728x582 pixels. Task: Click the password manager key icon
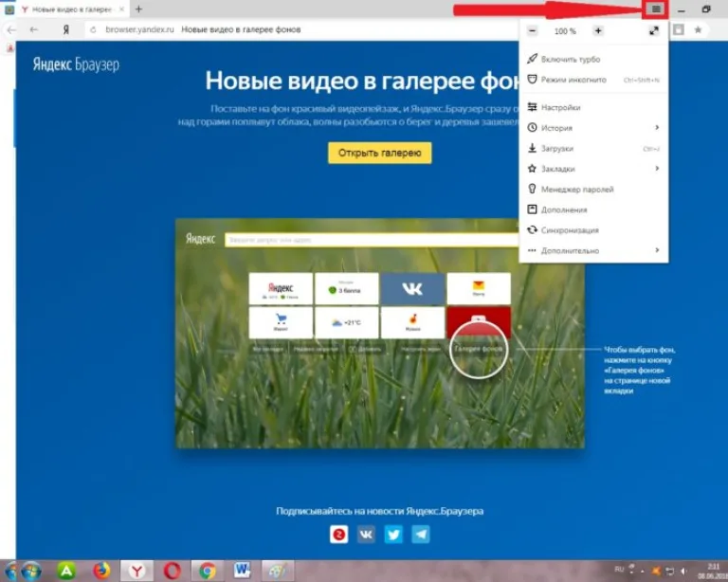point(532,189)
